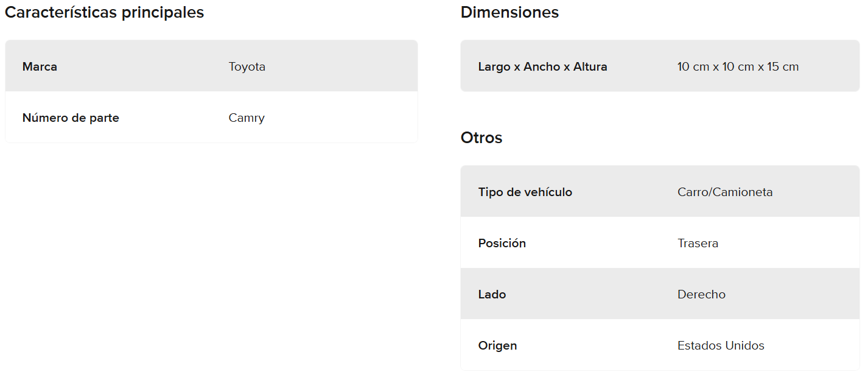Screen dimensions: 868x380
Task: Click the 10 cm x 10 cm x 15 cm value
Action: (x=738, y=66)
